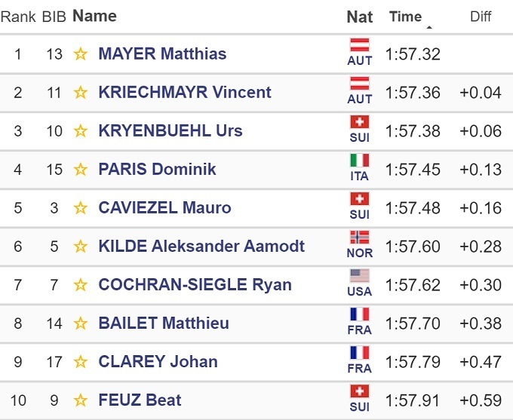
Task: Open CLAREY Johan's athlete page
Action: tap(158, 362)
